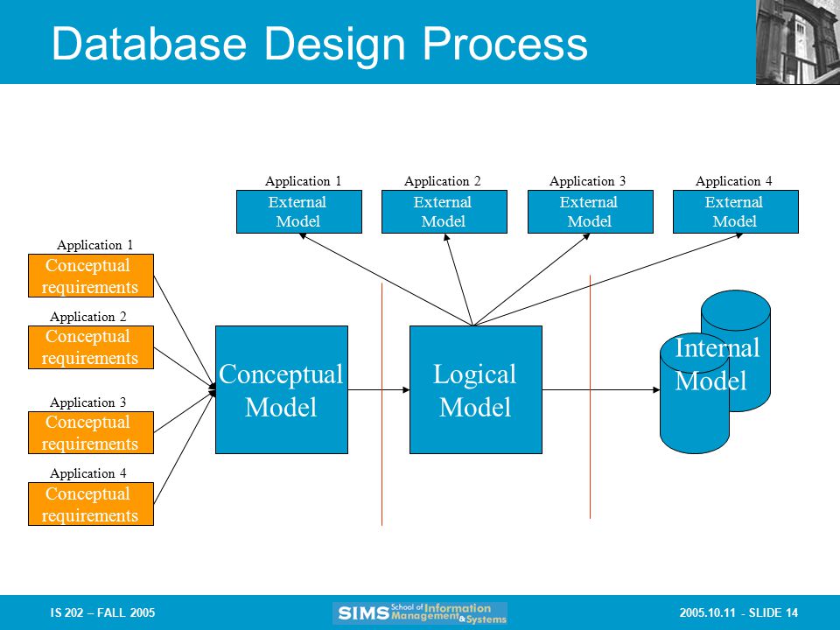840x630 pixels.
Task: Click the Logical Model box
Action: tap(476, 389)
